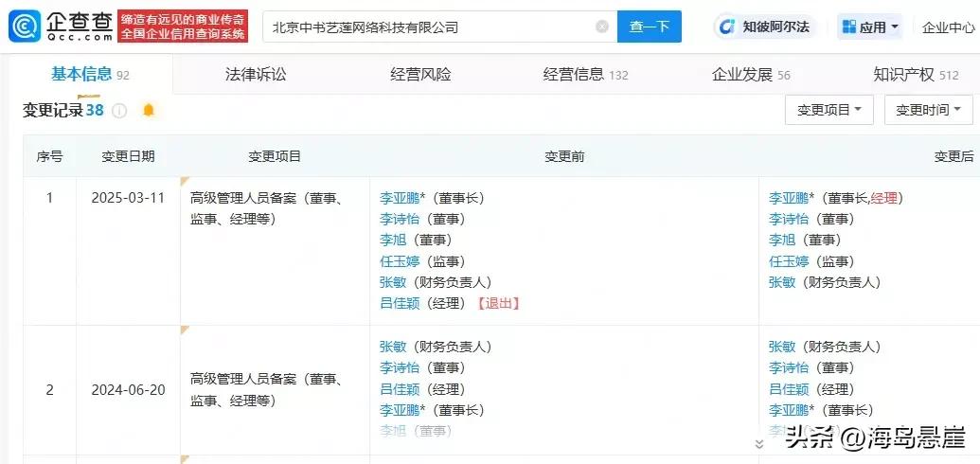Viewport: 980px width, 464px height.
Task: Open 张敏 link in row 2 变更后
Action: [782, 347]
